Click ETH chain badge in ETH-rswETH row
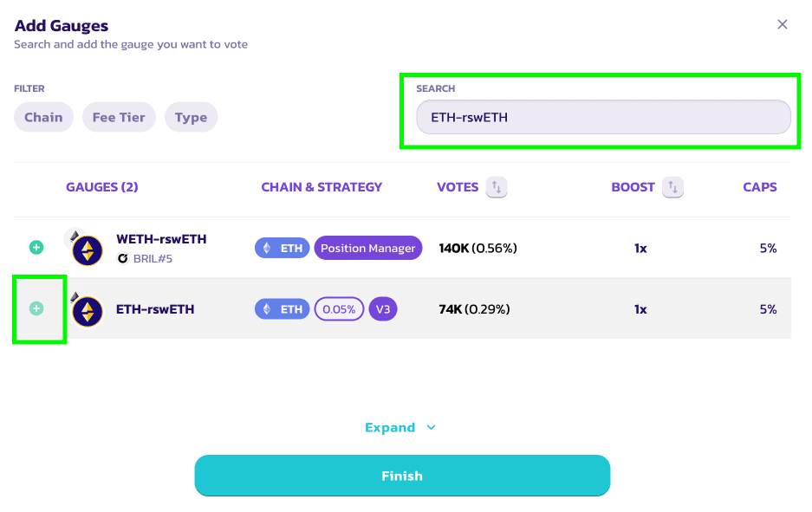 pos(282,309)
